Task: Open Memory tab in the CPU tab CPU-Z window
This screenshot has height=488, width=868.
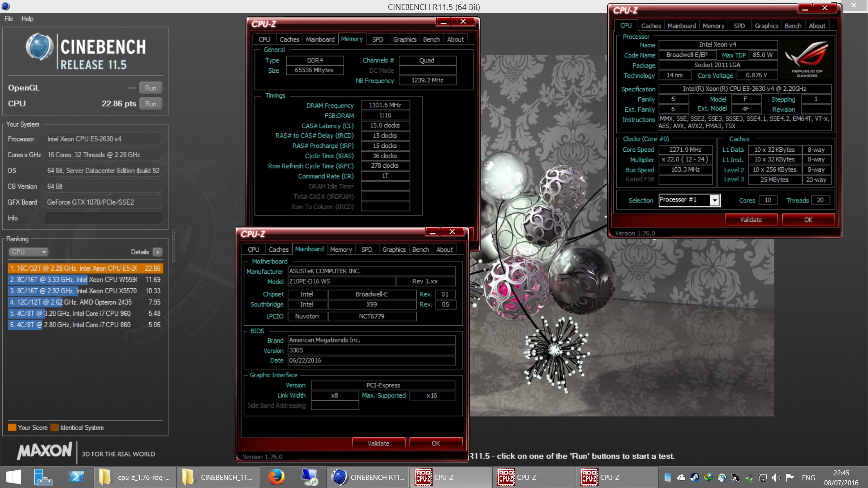Action: [x=713, y=26]
